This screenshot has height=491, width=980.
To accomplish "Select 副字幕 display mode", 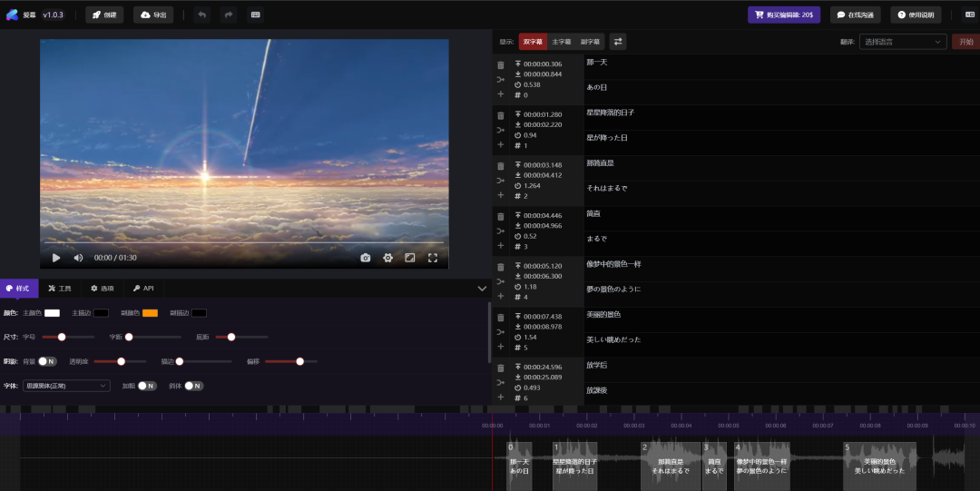I will [590, 41].
